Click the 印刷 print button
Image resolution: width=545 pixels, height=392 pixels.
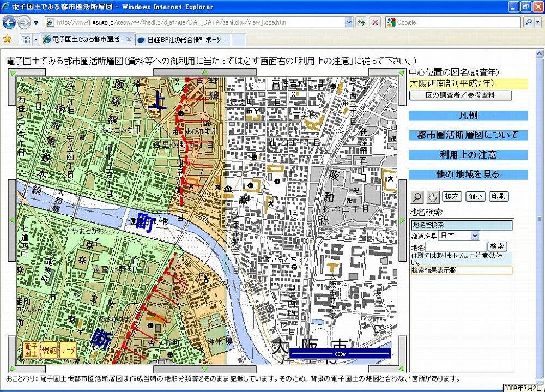[x=498, y=197]
